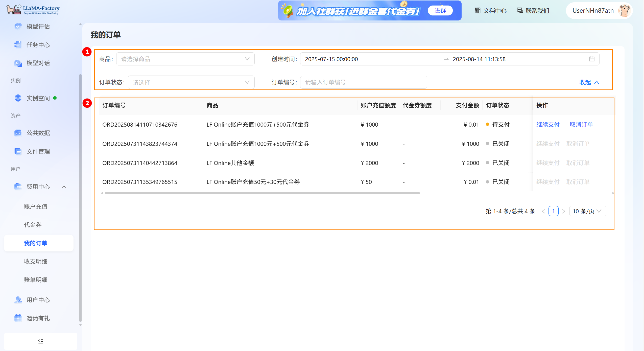Open the 实例空间 layers icon
The width and height of the screenshot is (644, 351).
18,98
